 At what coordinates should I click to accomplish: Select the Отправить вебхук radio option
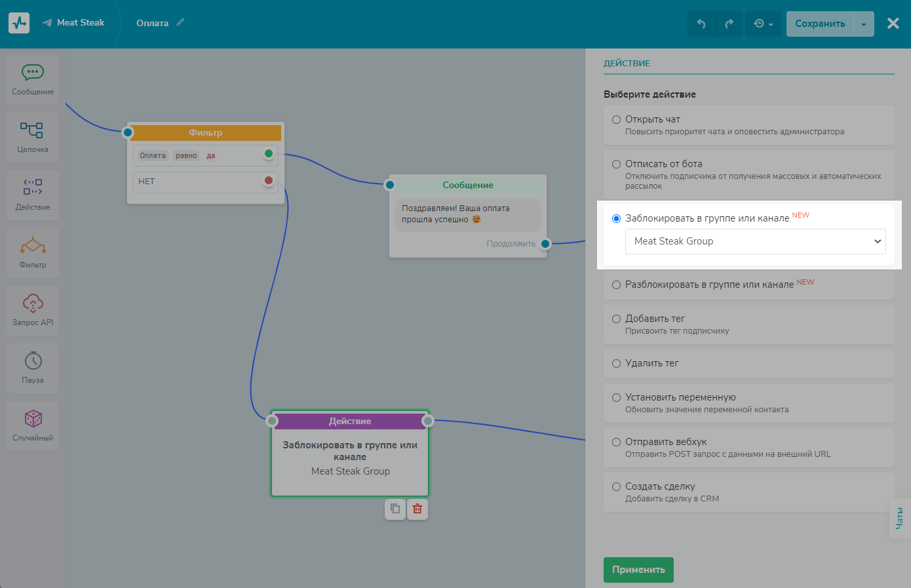click(x=616, y=442)
